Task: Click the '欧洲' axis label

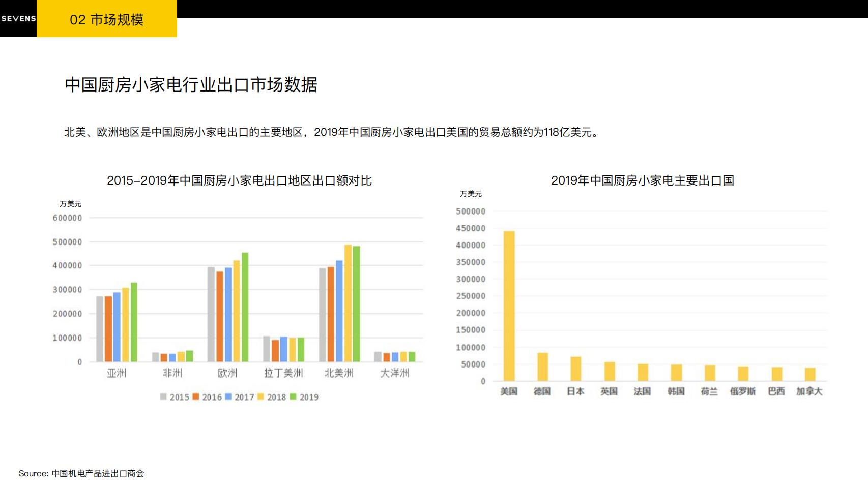Action: pyautogui.click(x=227, y=373)
